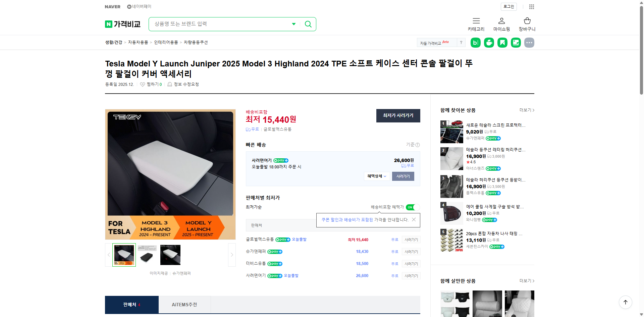644x317 pixels.
Task: Click the 최저가 사러가기 button
Action: (398, 116)
